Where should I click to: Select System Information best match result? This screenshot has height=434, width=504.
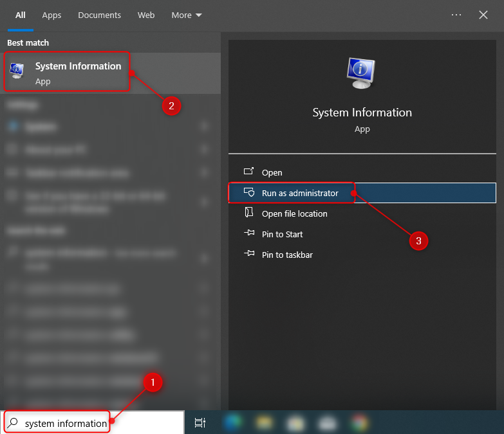tap(110, 73)
